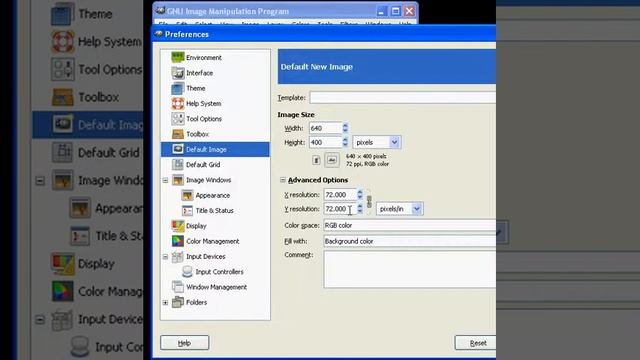Select the Input Controllers icon

point(187,271)
